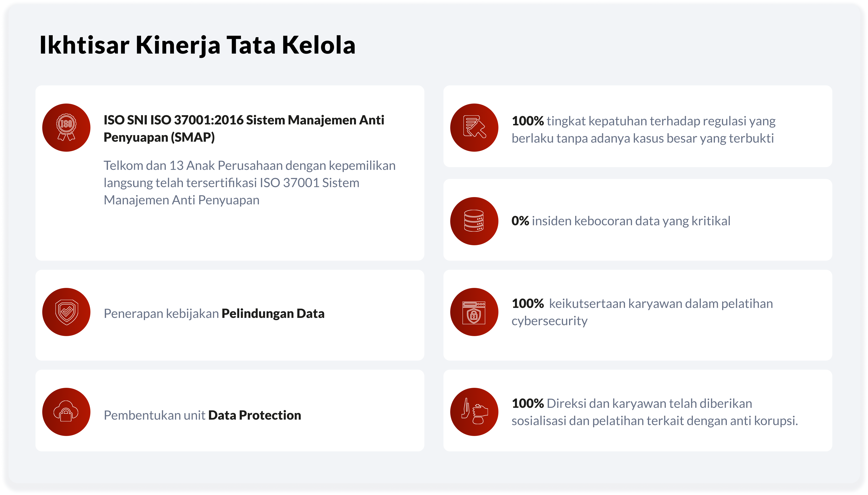Click the 'Pelindungan Data' bold text

tap(273, 313)
